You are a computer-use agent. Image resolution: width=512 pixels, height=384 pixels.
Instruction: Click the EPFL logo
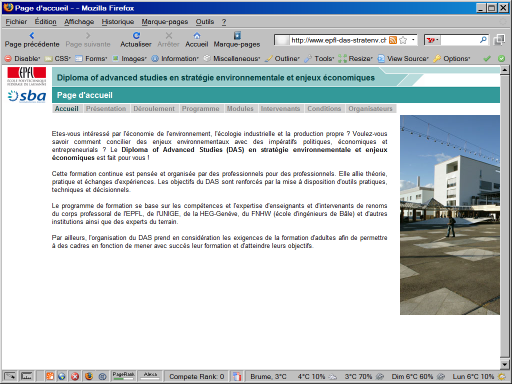click(27, 76)
